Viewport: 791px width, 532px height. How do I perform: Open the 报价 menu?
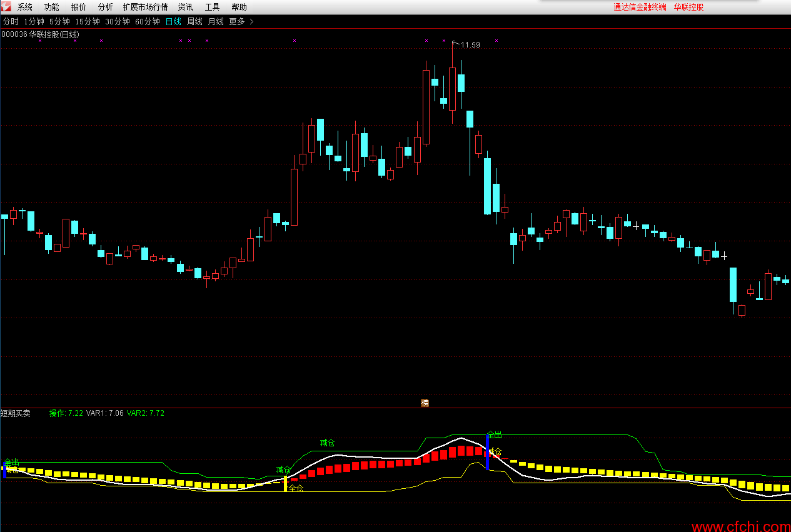click(79, 8)
